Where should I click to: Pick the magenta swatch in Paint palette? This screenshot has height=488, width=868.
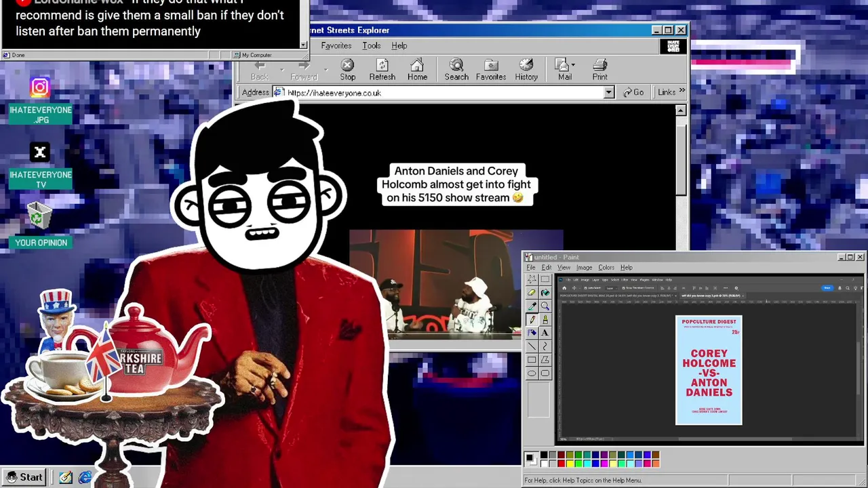(x=604, y=464)
